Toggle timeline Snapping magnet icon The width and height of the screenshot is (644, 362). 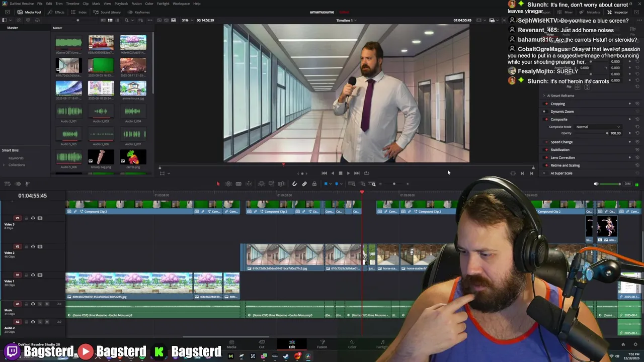(x=294, y=184)
